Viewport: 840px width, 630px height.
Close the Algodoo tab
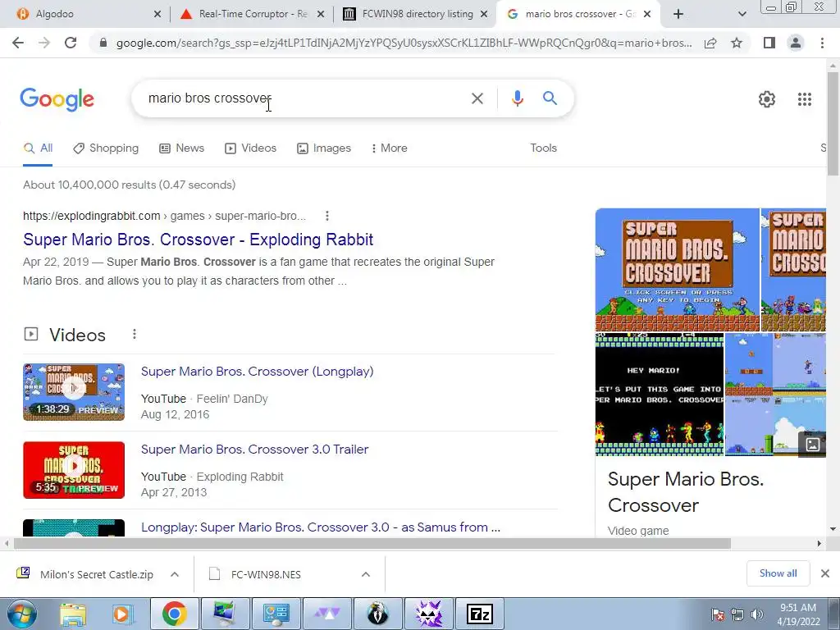pyautogui.click(x=157, y=14)
